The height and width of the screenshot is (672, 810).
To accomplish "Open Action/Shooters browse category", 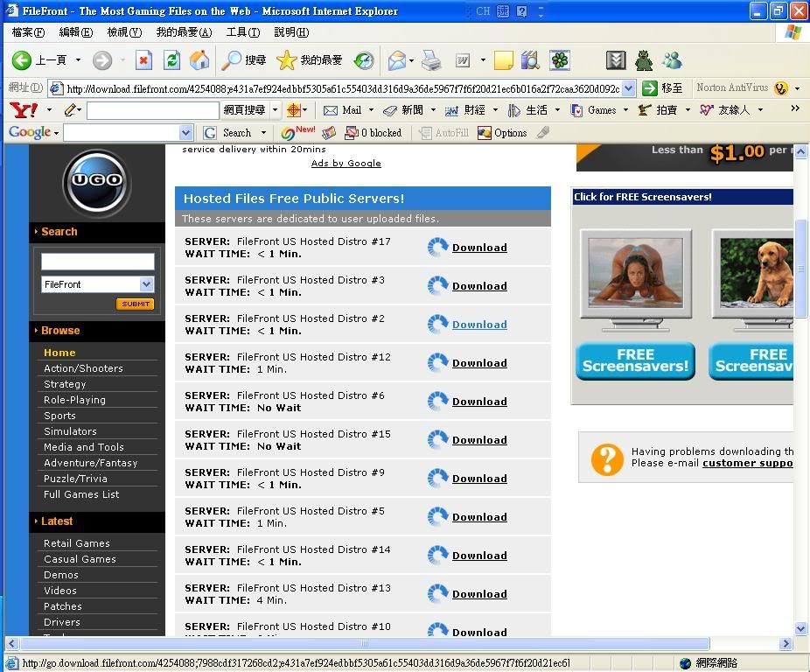I will (x=83, y=368).
